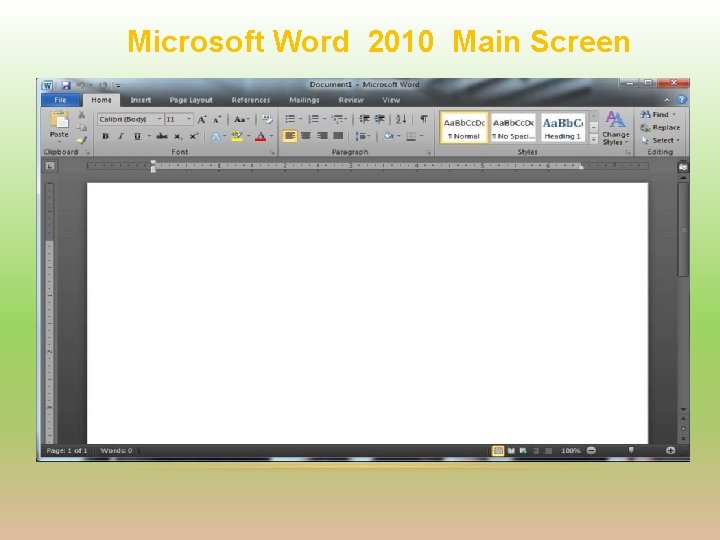Screen dimensions: 720x540
Task: Click the Increase Indent icon
Action: coord(380,119)
